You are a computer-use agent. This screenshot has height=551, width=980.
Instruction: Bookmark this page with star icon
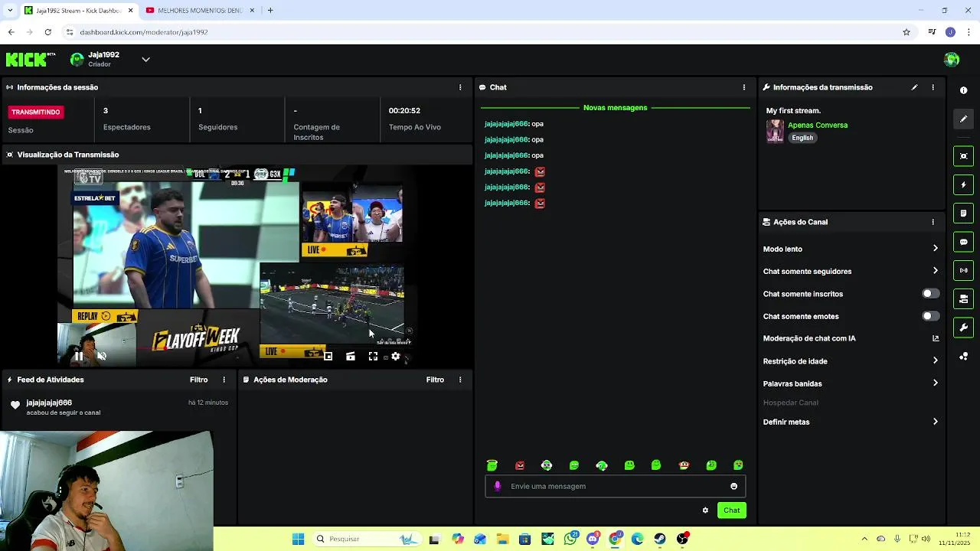tap(906, 32)
